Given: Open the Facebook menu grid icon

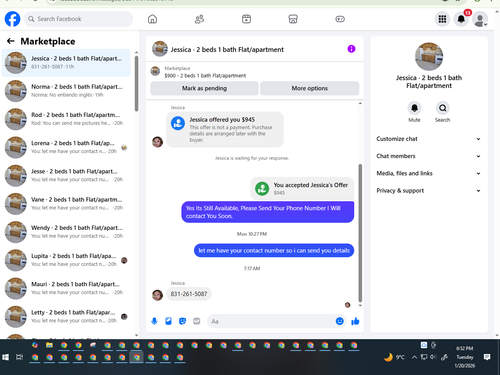Looking at the screenshot, I should [442, 19].
